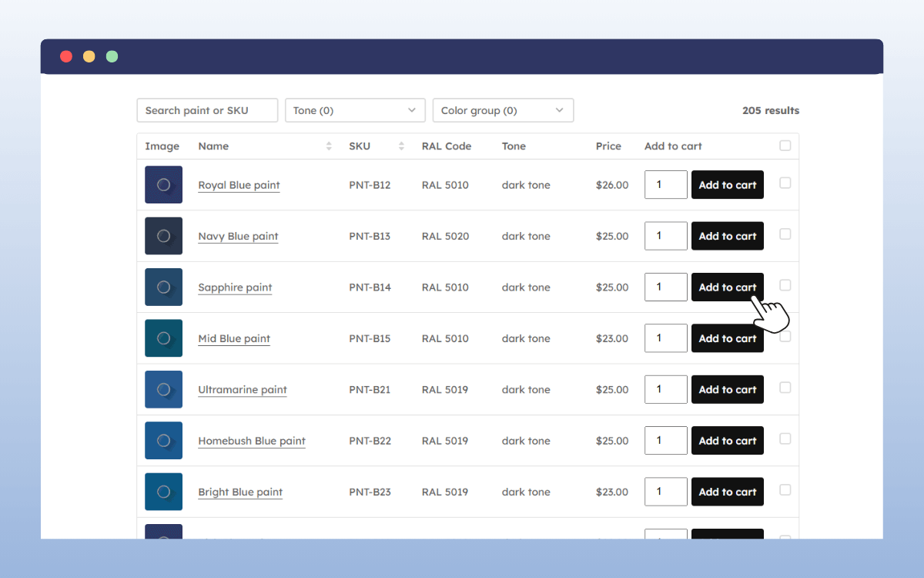Click the green window dot in title bar

[x=112, y=56]
